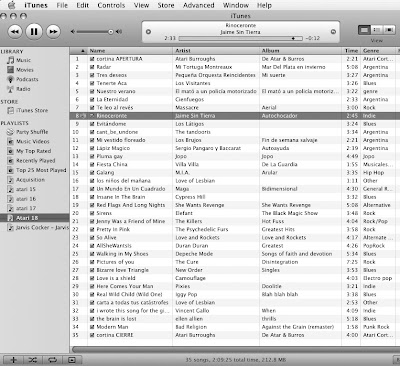Select the song Bizarre love Triangle

[122, 270]
